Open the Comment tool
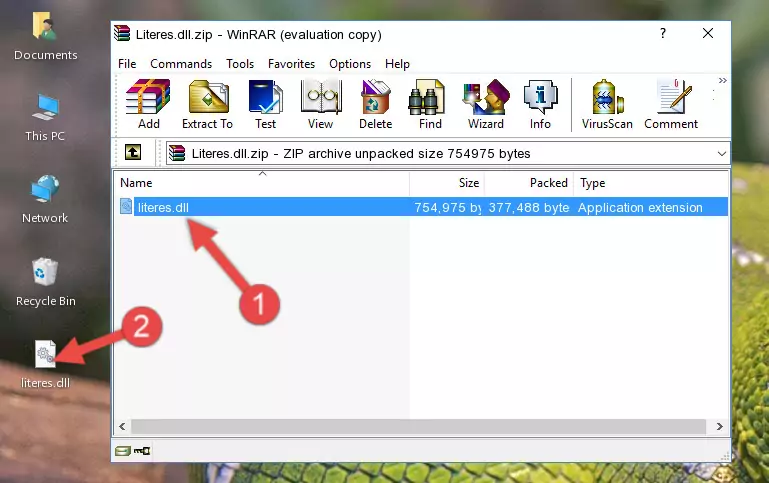This screenshot has width=769, height=483. [671, 104]
